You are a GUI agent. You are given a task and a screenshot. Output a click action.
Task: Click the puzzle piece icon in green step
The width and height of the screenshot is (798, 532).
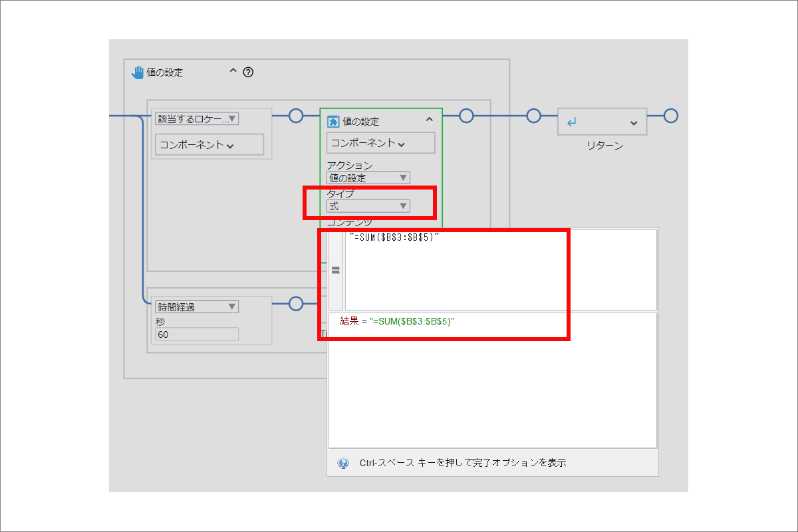(333, 121)
